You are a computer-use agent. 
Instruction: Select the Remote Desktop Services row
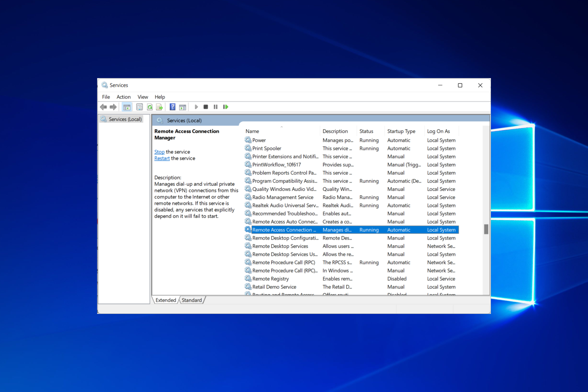(351, 246)
